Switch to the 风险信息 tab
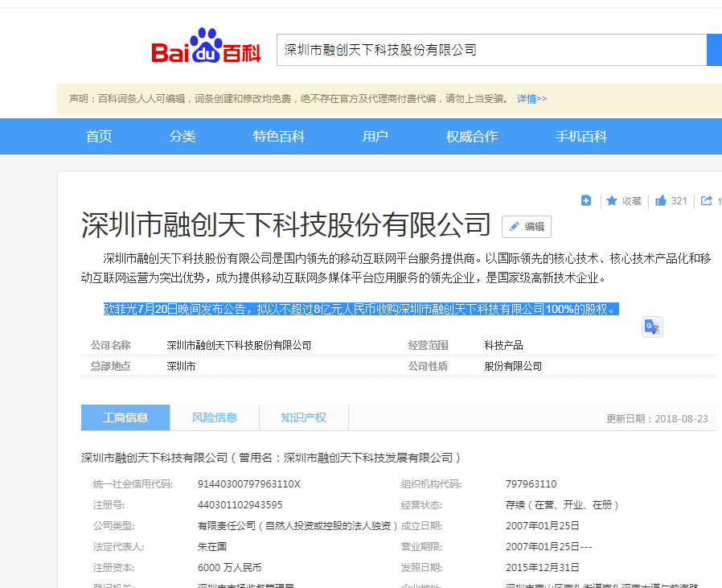 pos(215,417)
